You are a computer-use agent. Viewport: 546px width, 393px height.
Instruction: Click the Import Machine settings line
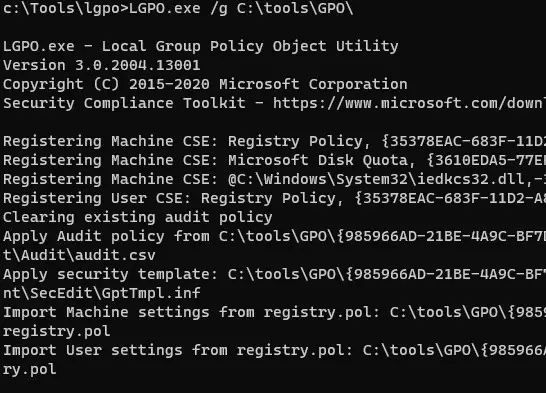274,312
